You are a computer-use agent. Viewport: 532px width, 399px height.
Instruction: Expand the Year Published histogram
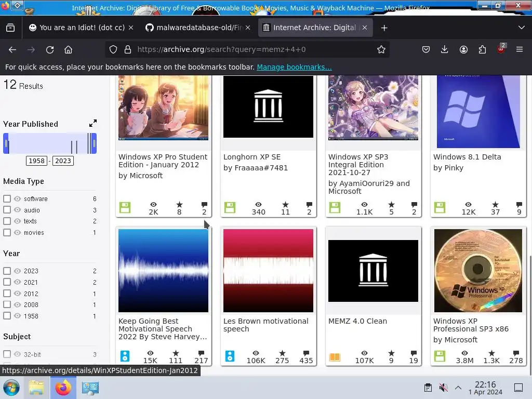(x=93, y=123)
